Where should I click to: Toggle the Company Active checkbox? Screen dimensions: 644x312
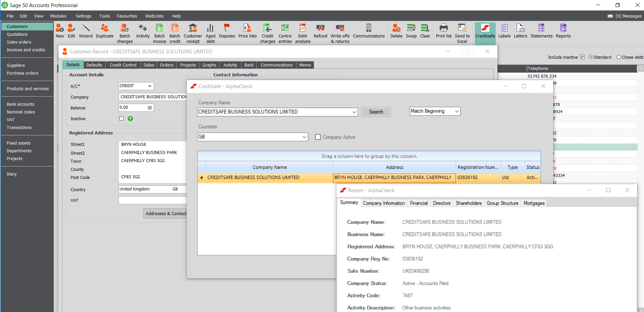(318, 137)
